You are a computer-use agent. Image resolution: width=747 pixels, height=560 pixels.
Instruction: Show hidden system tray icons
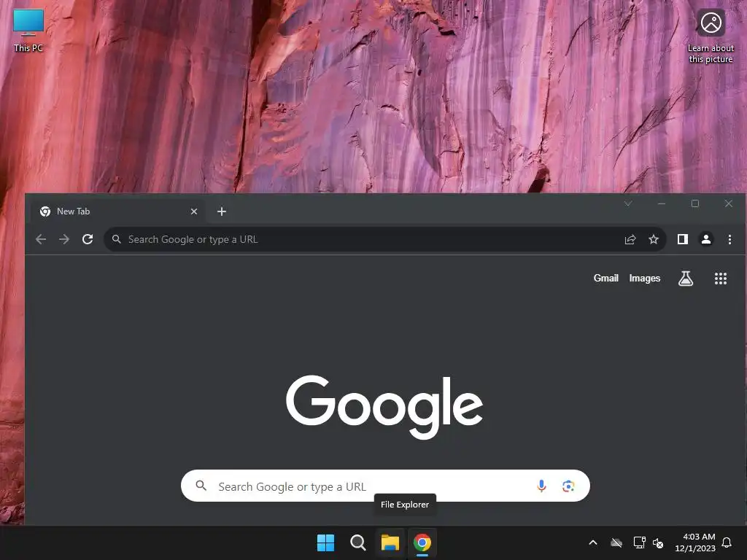click(593, 542)
